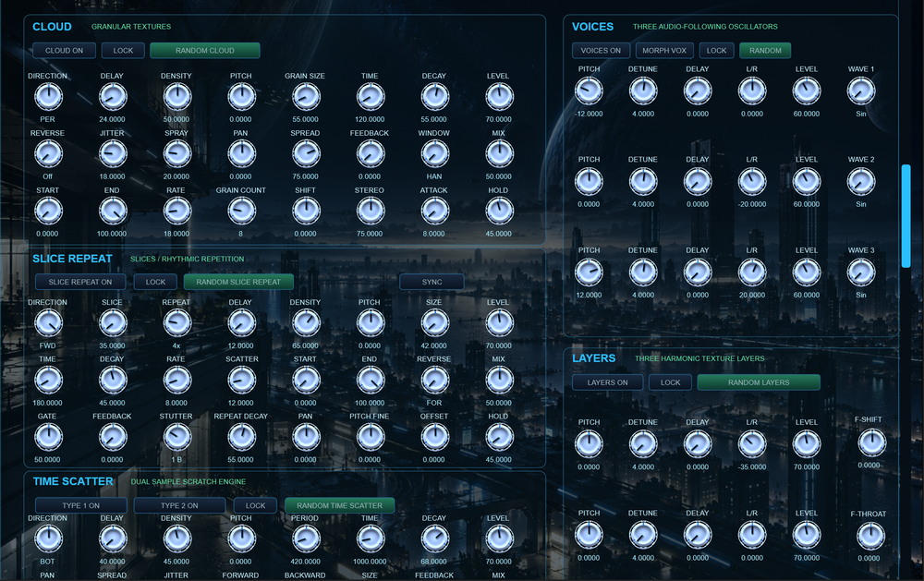The image size is (924, 581).
Task: Click the Slice Repeat OFFSET knob
Action: 434,437
